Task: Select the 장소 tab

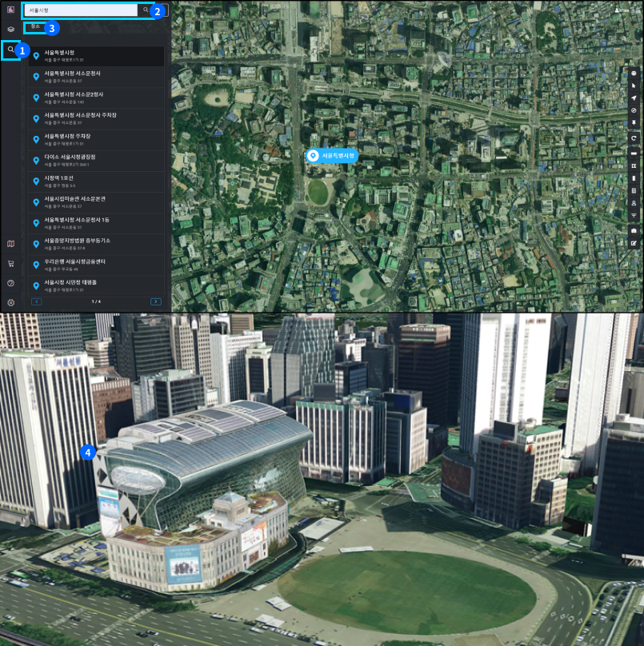Action: [34, 26]
